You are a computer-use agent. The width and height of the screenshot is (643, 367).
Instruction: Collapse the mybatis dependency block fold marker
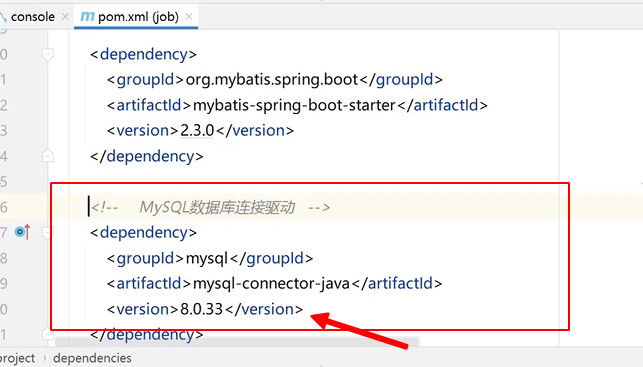[x=48, y=55]
